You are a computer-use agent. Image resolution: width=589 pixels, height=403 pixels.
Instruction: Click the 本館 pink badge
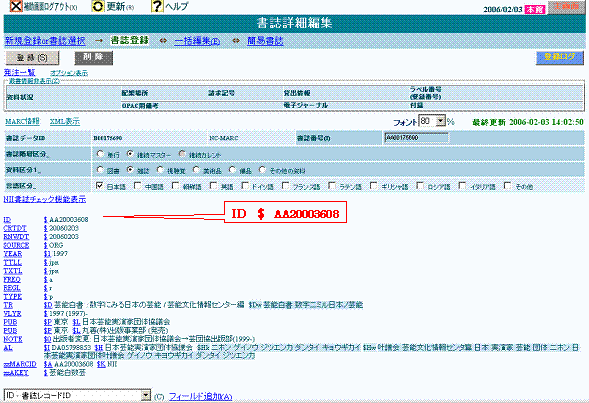(535, 9)
